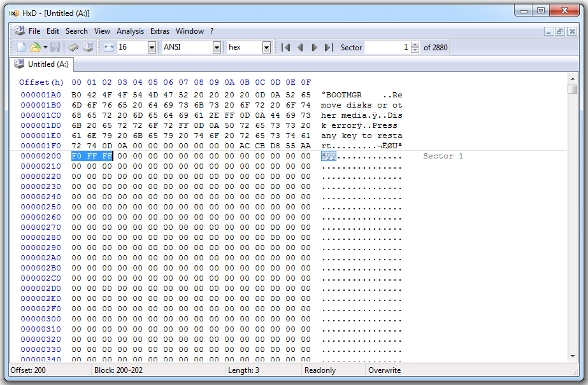This screenshot has height=385, width=588.
Task: Click offset label 00000200
Action: 41,156
